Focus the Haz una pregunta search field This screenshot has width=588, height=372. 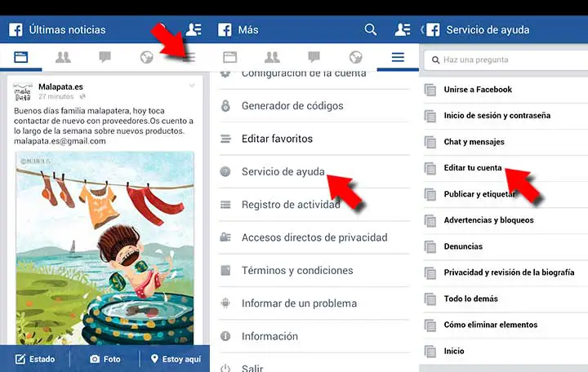point(506,60)
